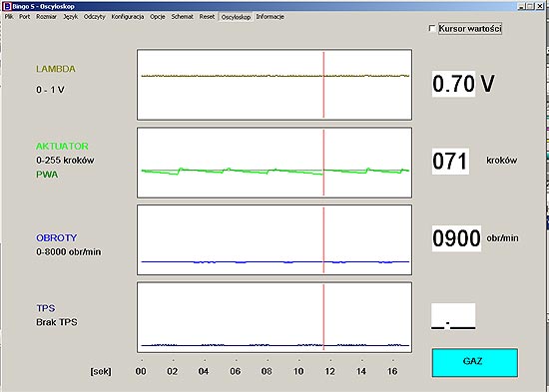The image size is (549, 392).
Task: Click inside the AKTUATOR green trace graph
Action: pyautogui.click(x=274, y=163)
